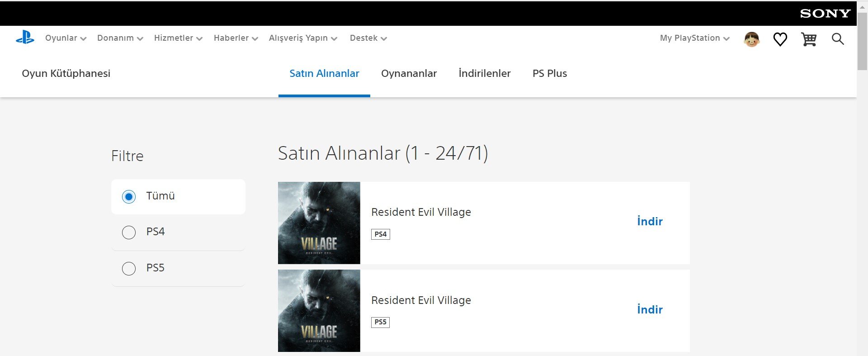This screenshot has width=868, height=356.
Task: Click the PS5 platform badge
Action: (x=381, y=323)
